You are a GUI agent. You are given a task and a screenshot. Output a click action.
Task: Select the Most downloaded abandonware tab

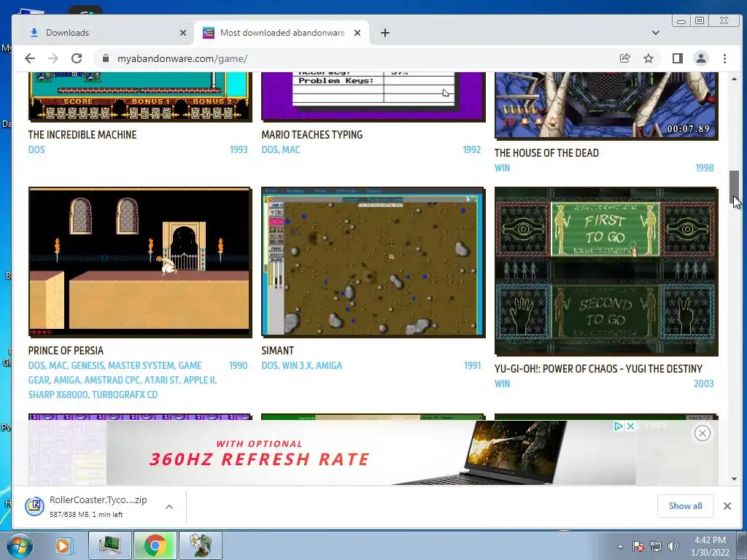pyautogui.click(x=282, y=33)
